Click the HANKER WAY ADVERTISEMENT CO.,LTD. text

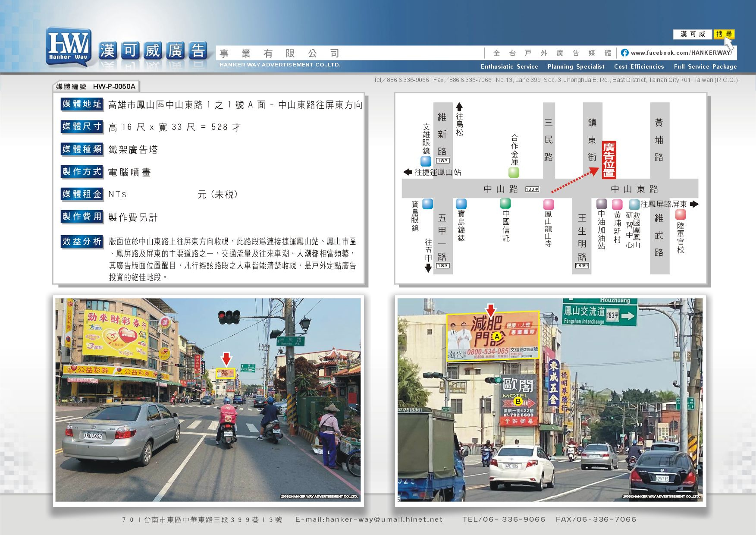pyautogui.click(x=280, y=65)
